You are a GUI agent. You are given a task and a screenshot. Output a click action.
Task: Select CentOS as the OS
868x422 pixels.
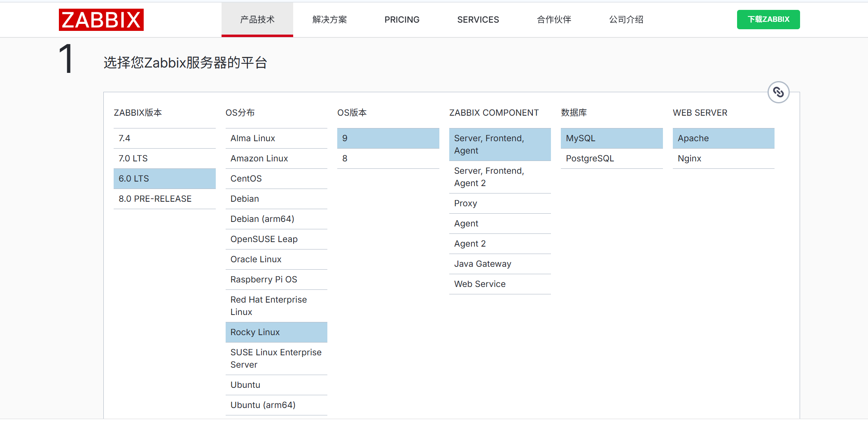[x=276, y=179]
